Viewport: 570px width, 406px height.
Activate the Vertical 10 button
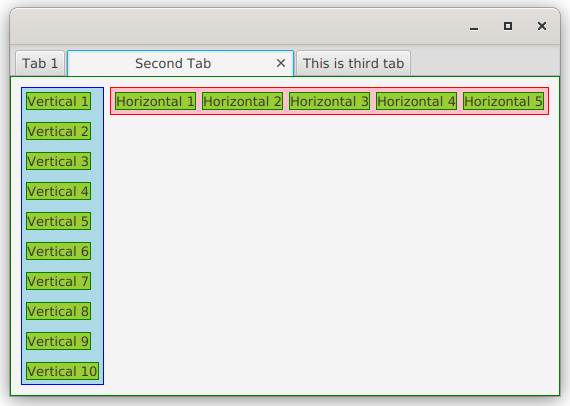click(63, 371)
